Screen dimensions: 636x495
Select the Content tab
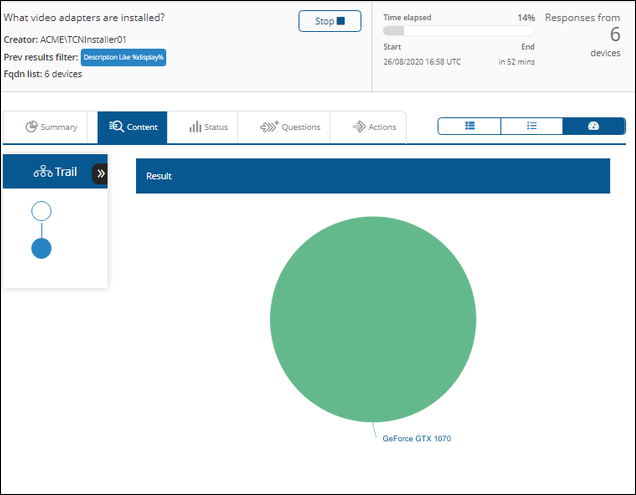pyautogui.click(x=132, y=127)
